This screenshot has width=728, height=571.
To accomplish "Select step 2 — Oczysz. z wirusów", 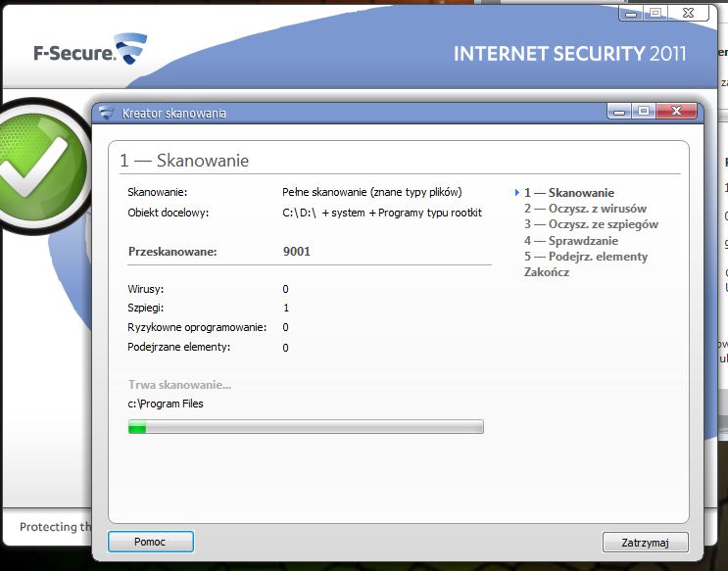I will 586,209.
